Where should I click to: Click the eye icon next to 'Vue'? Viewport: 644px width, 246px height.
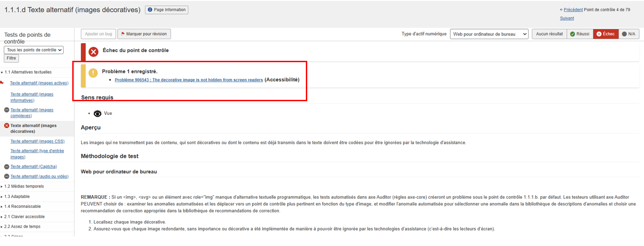[97, 113]
